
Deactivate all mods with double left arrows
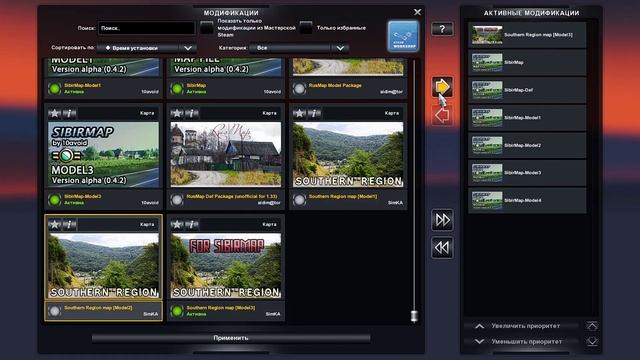(x=442, y=247)
